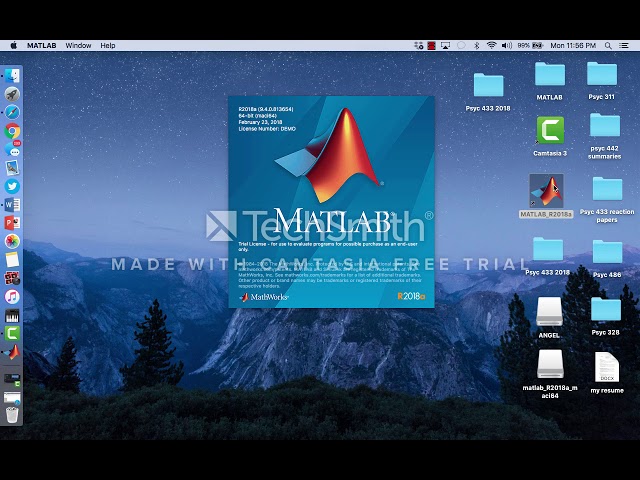Launch PowerPoint from the Dock
Screen dimensions: 640x480
click(x=12, y=223)
